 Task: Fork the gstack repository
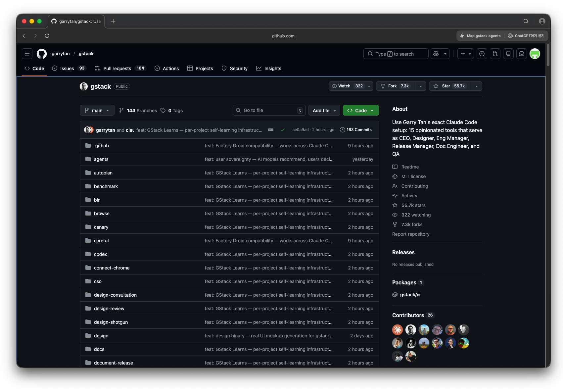(x=396, y=86)
